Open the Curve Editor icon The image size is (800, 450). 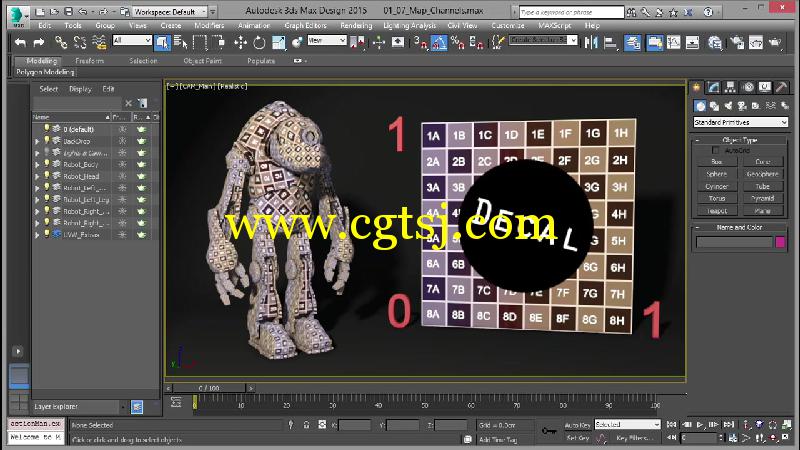pos(673,43)
